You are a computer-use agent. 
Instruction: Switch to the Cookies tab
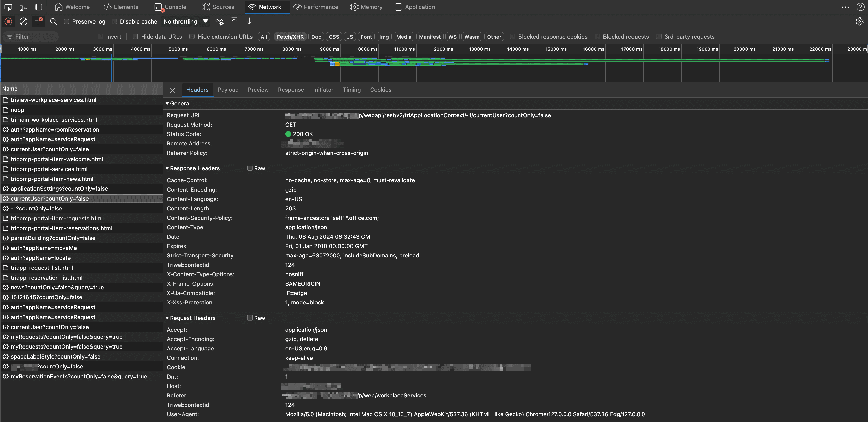point(381,90)
